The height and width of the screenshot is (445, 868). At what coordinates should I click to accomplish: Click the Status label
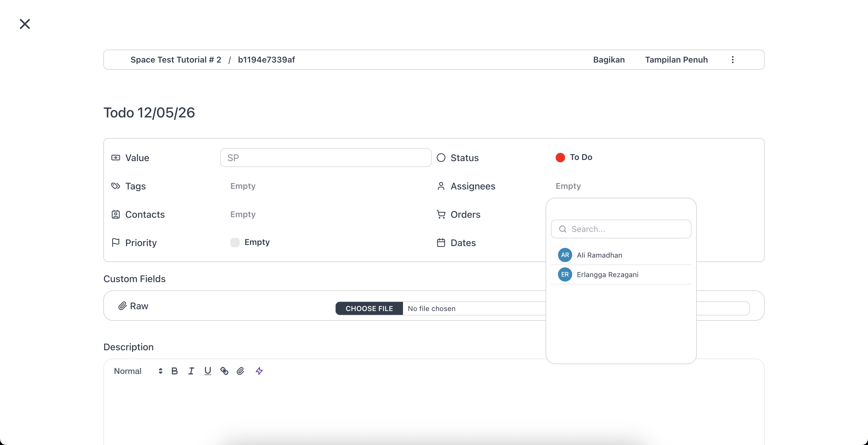[465, 158]
